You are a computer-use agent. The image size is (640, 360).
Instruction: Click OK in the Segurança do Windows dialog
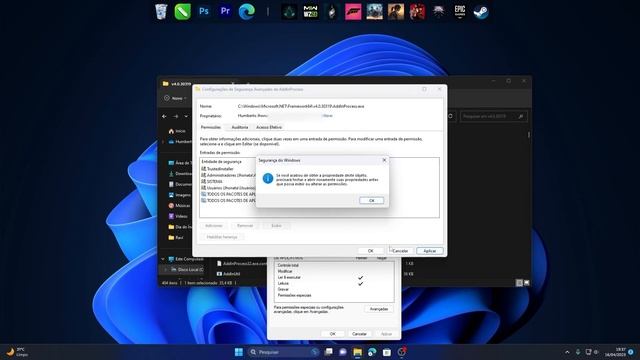click(371, 200)
